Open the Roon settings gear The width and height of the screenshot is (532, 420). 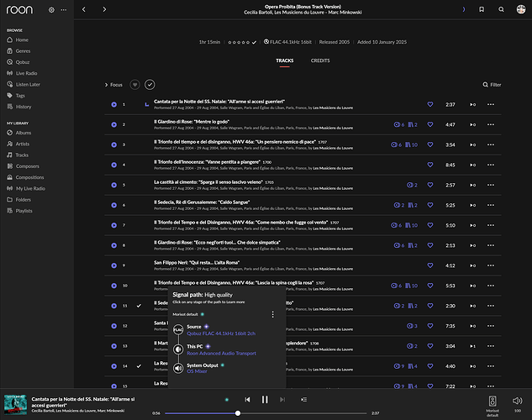coord(51,10)
